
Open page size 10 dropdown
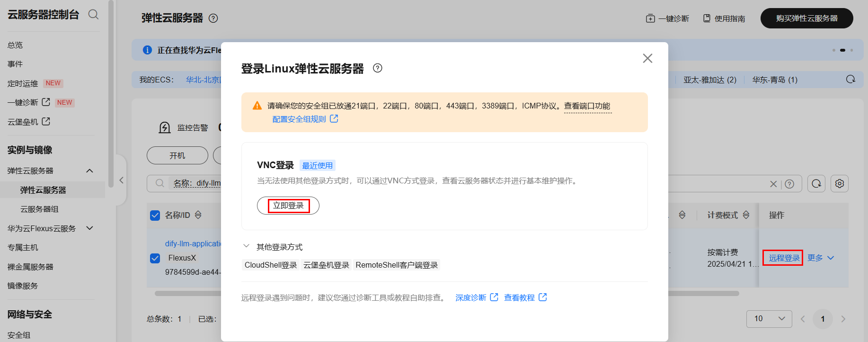pos(769,319)
